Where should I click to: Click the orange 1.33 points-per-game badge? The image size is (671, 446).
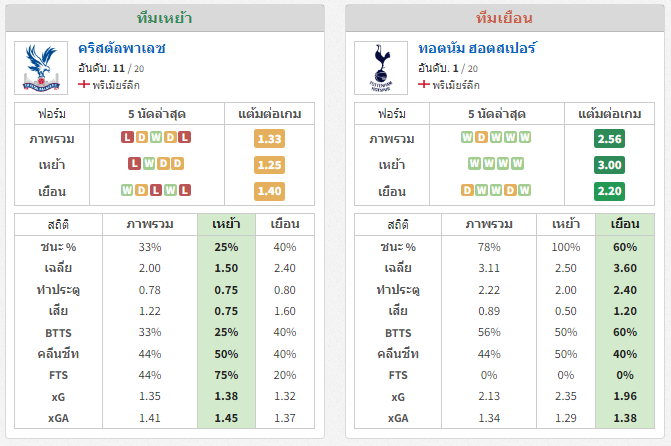point(269,139)
